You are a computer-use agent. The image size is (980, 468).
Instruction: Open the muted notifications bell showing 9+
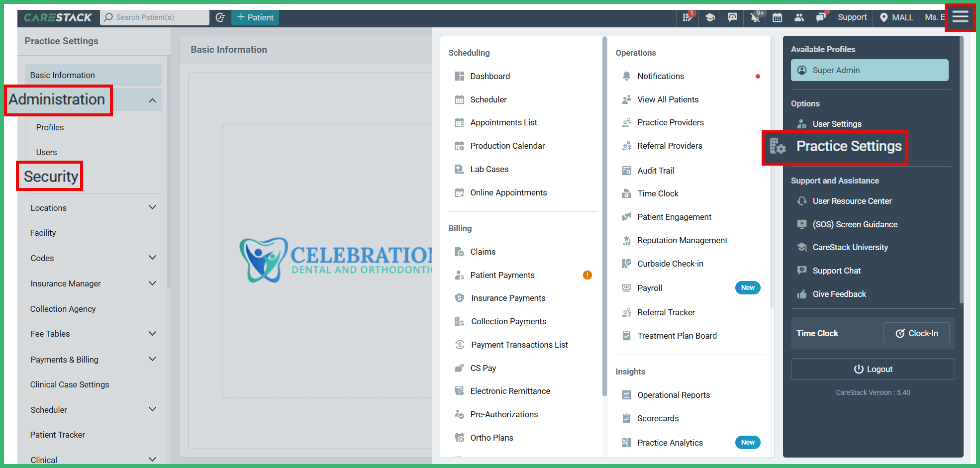pyautogui.click(x=755, y=17)
